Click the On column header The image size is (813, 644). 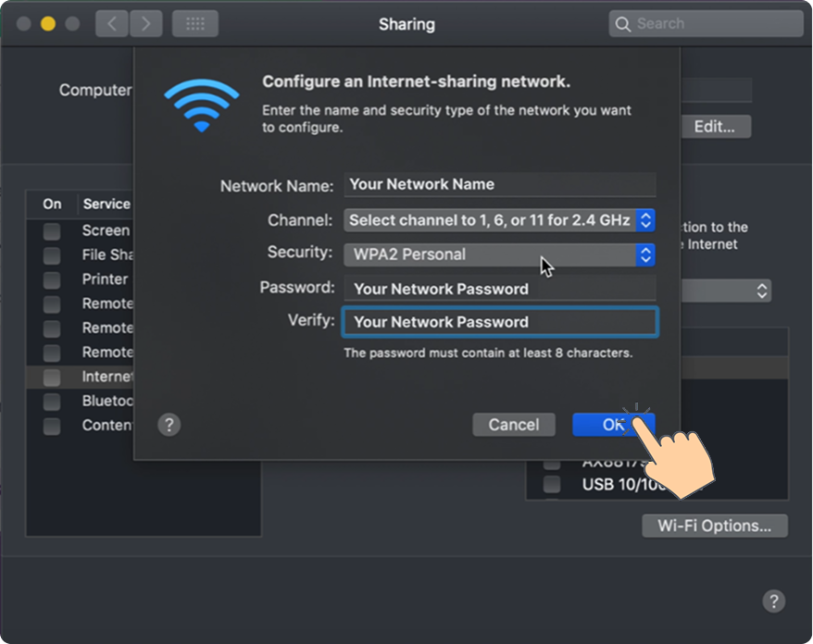click(x=51, y=204)
